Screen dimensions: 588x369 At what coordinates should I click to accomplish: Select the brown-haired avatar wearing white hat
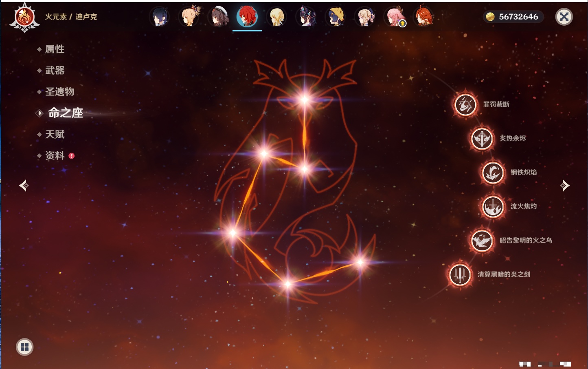tap(219, 17)
